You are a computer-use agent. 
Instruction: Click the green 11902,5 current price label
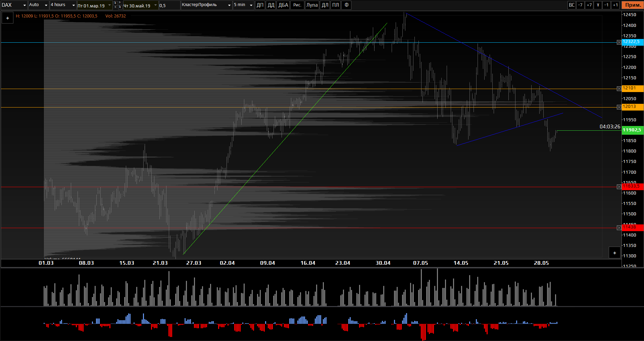(632, 130)
